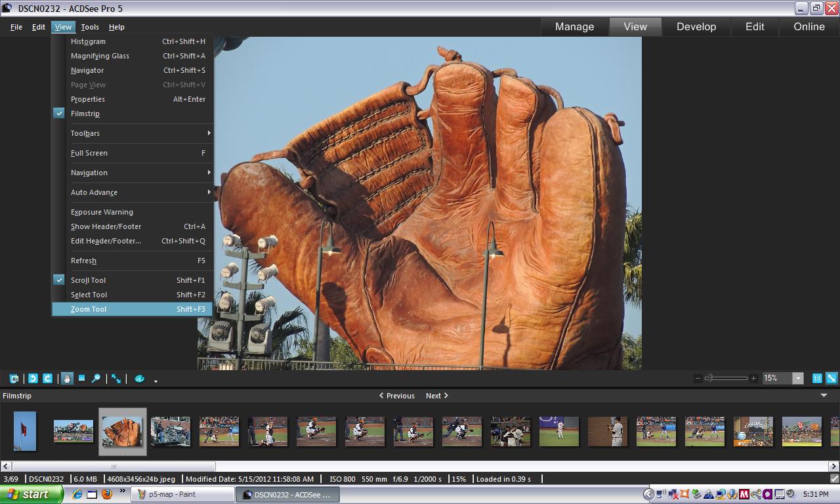
Task: Select the magnifier Zoom tool icon
Action: (x=96, y=379)
